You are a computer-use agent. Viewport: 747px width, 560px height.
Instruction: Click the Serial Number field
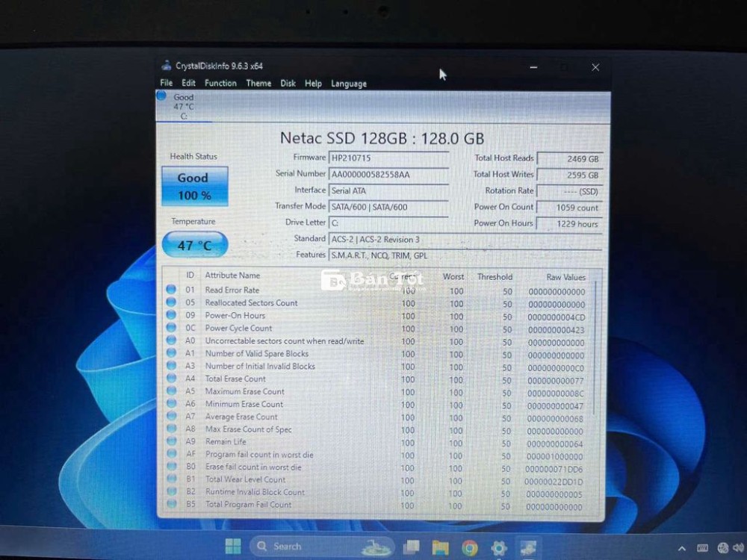coord(388,174)
